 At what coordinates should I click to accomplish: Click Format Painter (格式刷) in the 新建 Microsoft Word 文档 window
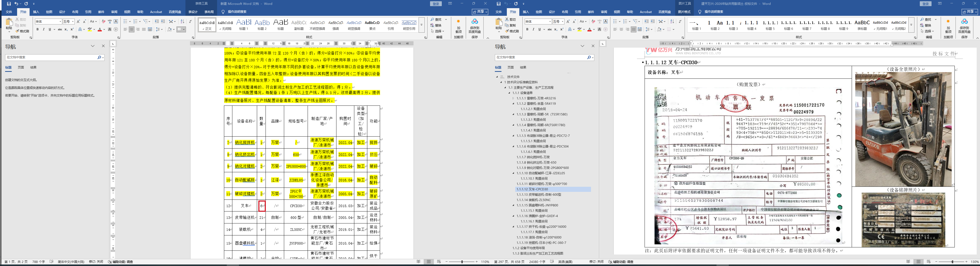[x=23, y=31]
